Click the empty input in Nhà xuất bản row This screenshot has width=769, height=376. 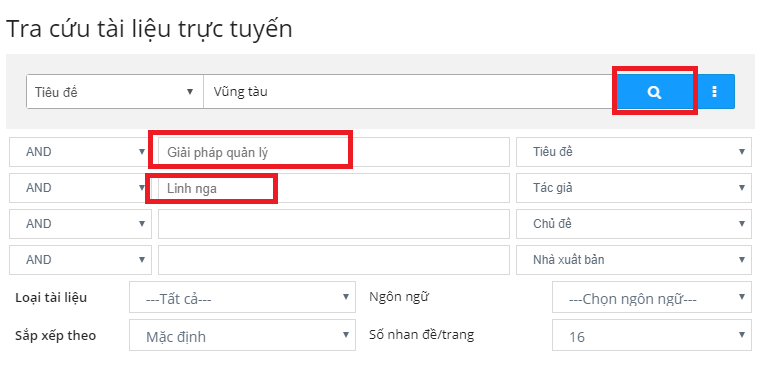point(333,260)
